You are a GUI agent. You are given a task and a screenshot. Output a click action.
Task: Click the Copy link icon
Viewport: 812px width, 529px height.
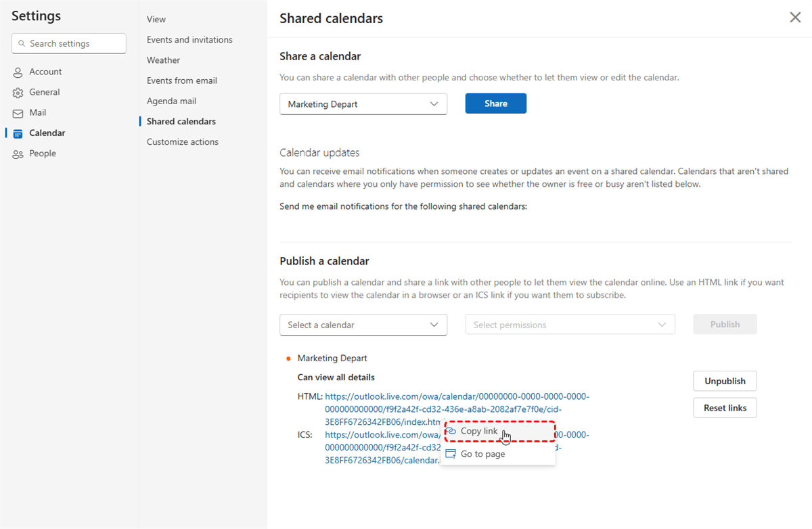coord(451,432)
